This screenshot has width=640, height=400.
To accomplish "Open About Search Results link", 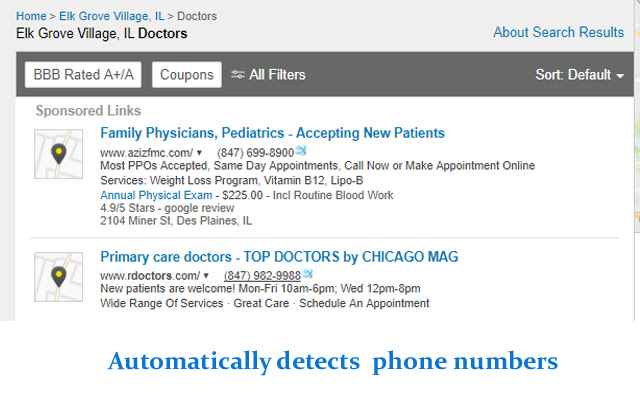I will (558, 32).
